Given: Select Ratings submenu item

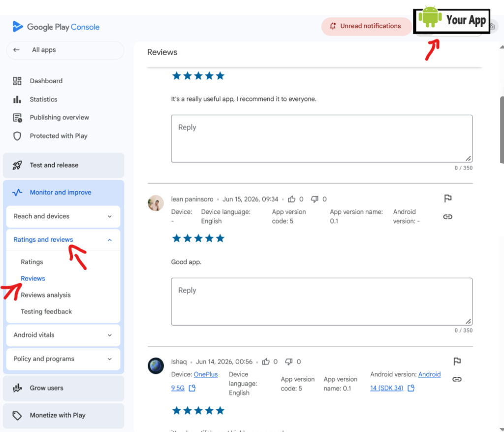Looking at the screenshot, I should [32, 262].
